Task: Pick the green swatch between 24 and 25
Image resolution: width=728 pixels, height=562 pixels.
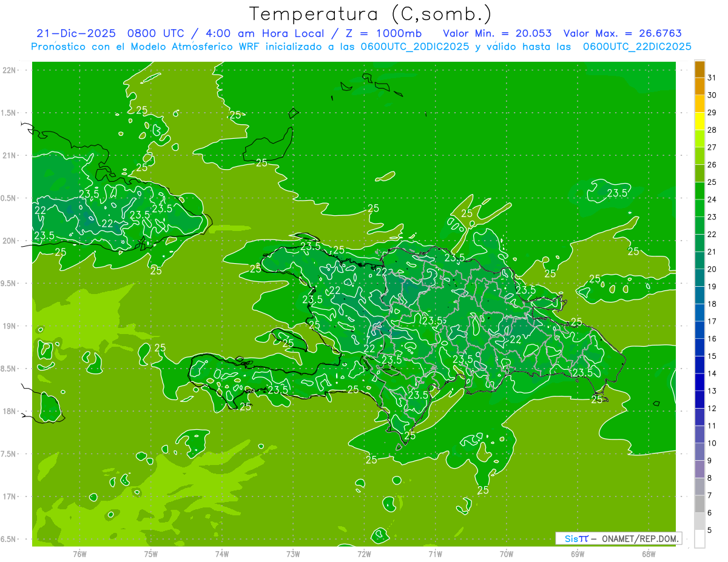Action: coord(699,191)
